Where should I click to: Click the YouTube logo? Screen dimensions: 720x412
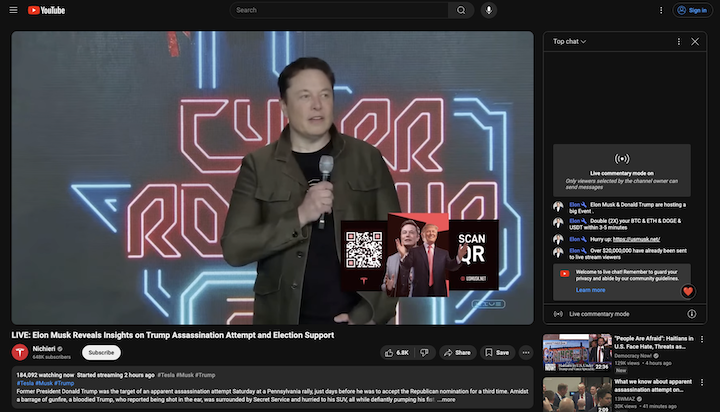point(47,10)
